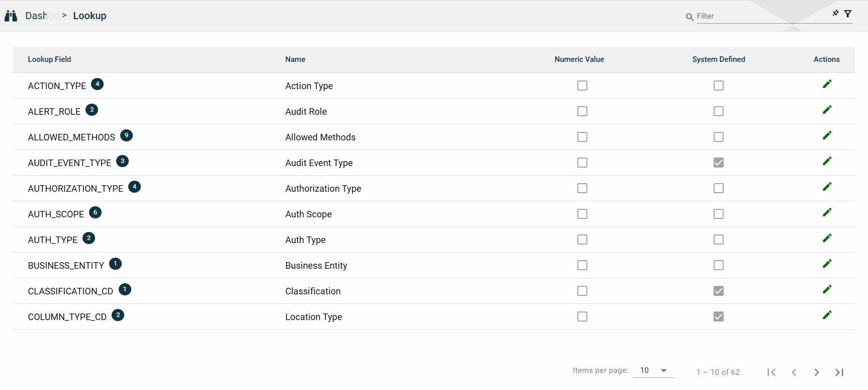Image resolution: width=868 pixels, height=390 pixels.
Task: Edit the ACTION_TYPE row with pencil icon
Action: [827, 84]
